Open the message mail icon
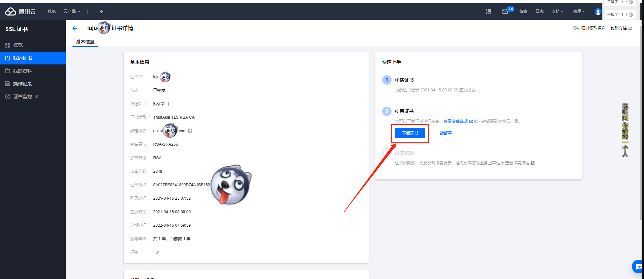 click(x=505, y=11)
